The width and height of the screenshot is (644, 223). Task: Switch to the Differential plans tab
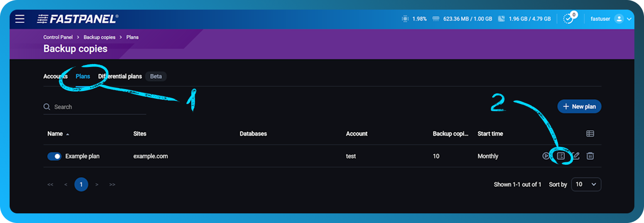[120, 77]
